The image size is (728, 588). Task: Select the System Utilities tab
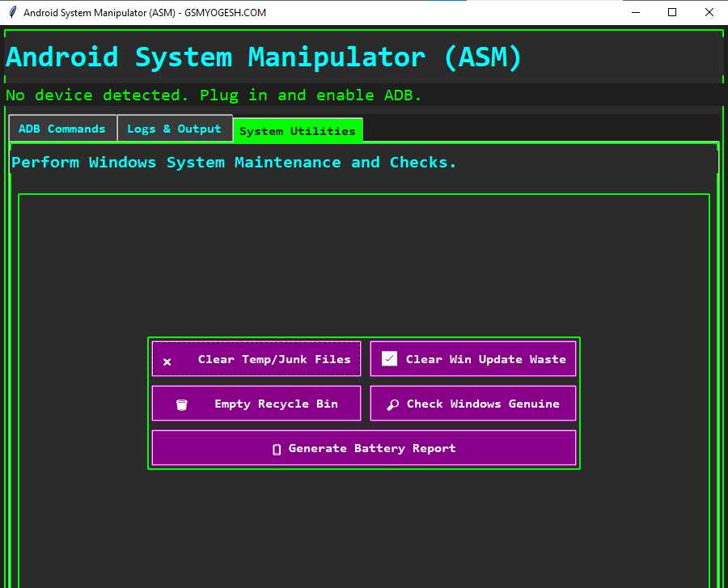coord(298,129)
